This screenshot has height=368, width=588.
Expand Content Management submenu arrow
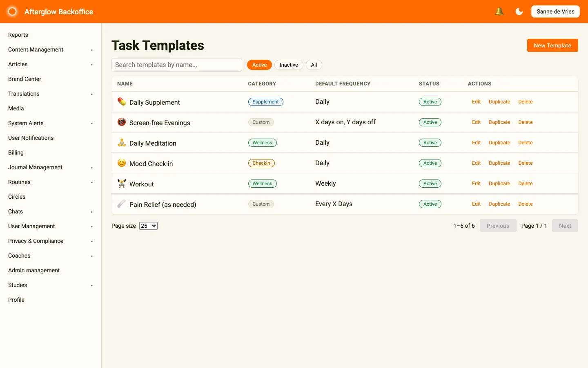[92, 50]
